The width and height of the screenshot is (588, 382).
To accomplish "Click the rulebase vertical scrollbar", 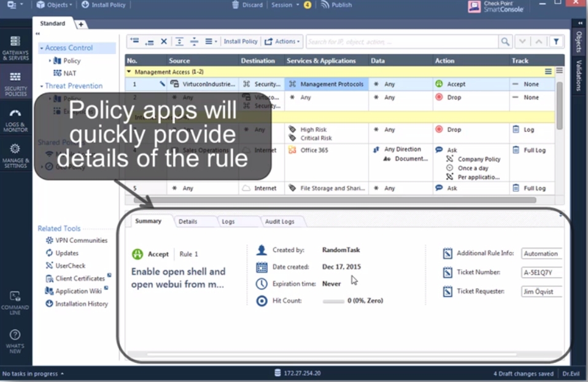I will click(559, 104).
